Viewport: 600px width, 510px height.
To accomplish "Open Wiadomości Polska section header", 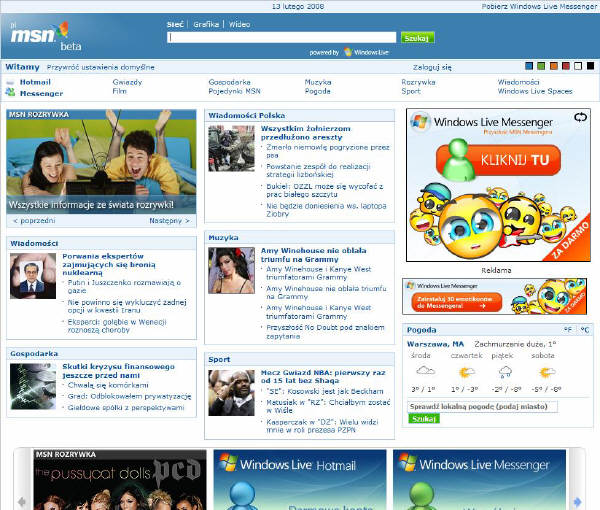I will pos(247,115).
